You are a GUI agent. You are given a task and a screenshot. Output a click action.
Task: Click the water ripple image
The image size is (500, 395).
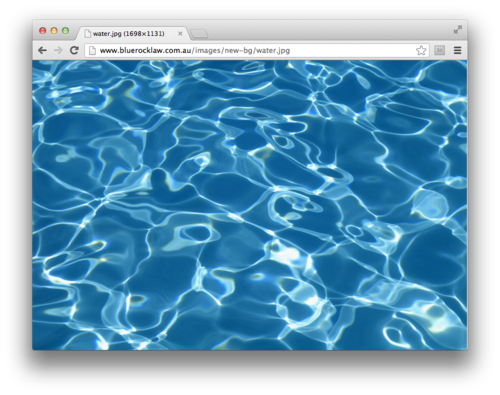(x=250, y=205)
